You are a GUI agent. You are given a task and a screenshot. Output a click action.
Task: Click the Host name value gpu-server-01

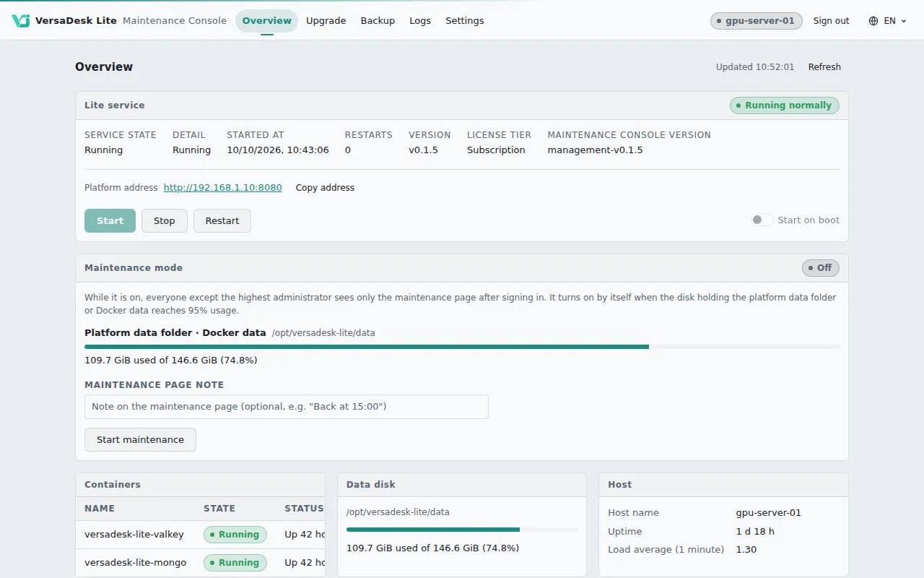point(769,513)
